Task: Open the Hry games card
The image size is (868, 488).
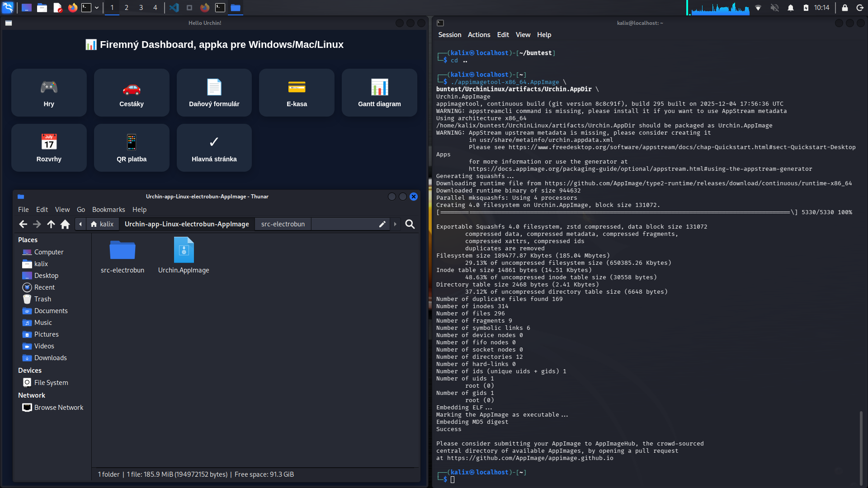Action: click(x=49, y=93)
